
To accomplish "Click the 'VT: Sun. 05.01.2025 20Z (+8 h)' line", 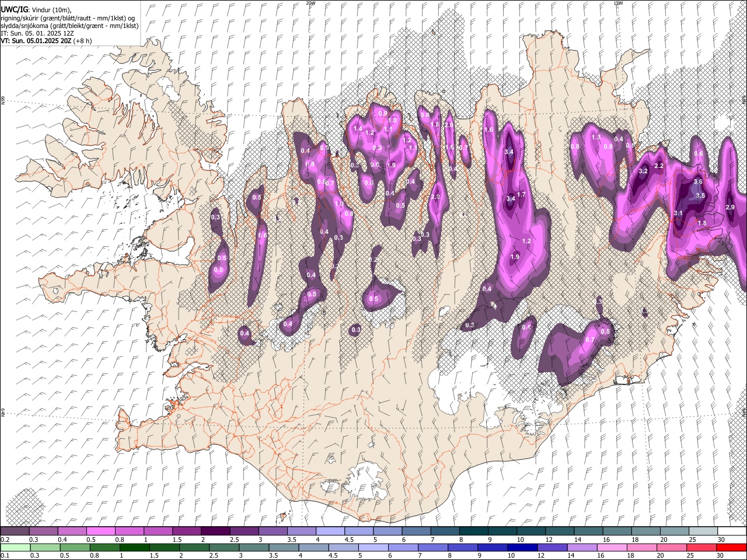I will 46,41.
